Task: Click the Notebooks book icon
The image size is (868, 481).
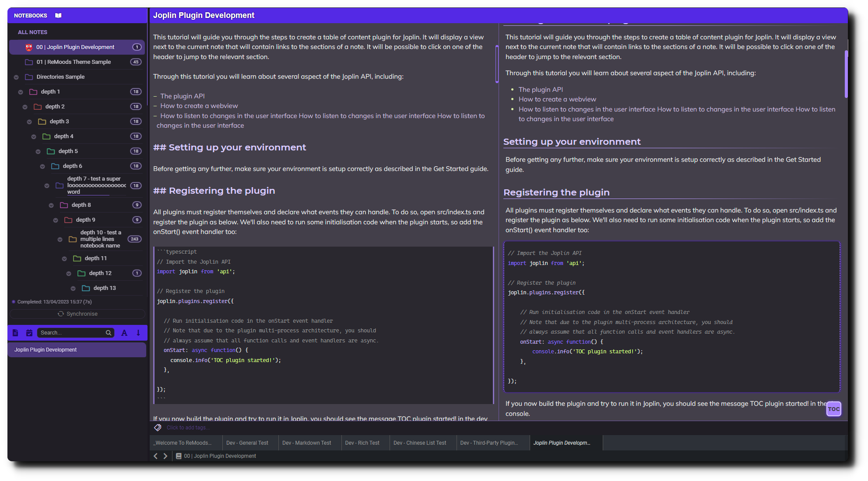Action: 58,15
